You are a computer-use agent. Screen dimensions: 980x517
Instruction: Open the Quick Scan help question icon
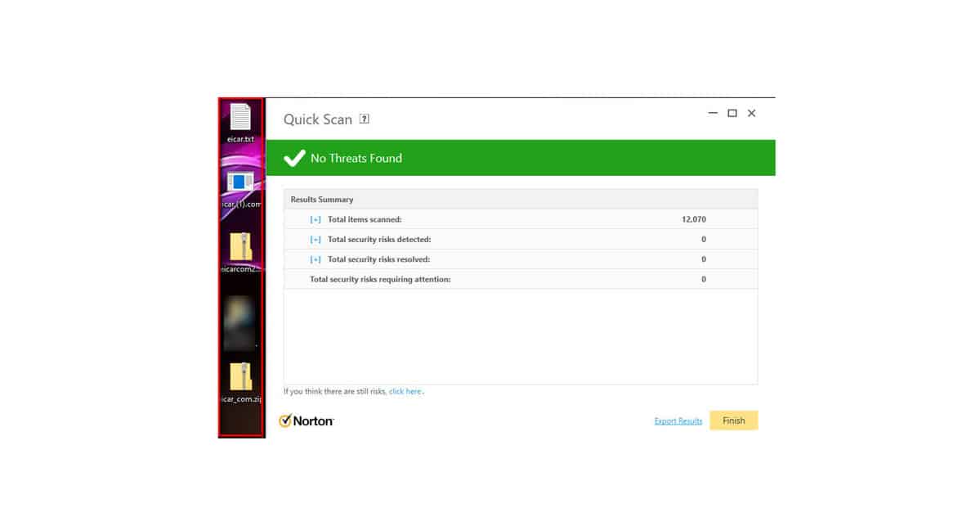pyautogui.click(x=365, y=119)
